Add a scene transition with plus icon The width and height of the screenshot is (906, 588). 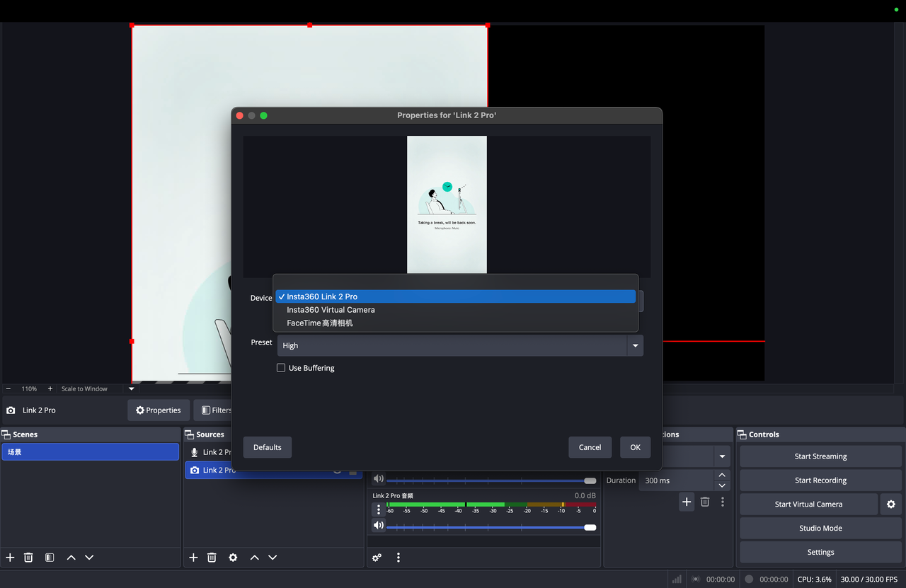click(687, 502)
